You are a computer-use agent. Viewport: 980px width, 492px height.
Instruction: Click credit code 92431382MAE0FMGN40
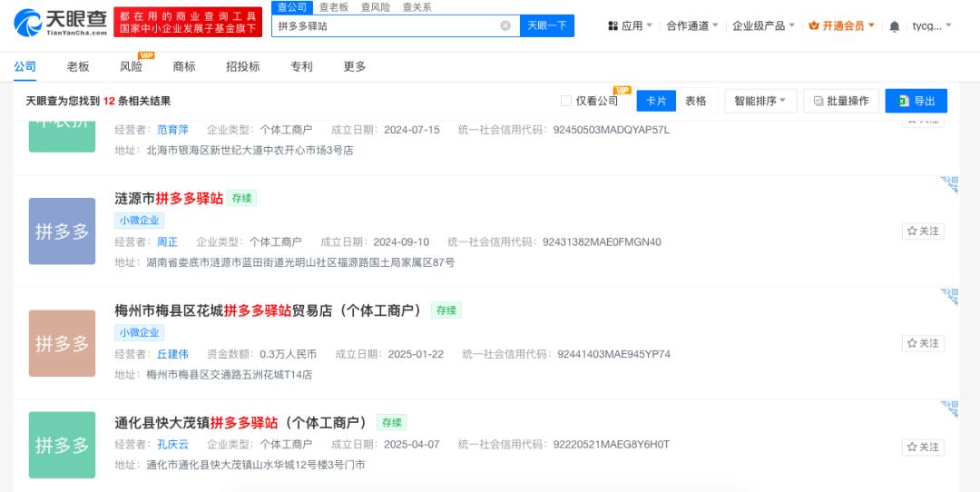[x=602, y=242]
